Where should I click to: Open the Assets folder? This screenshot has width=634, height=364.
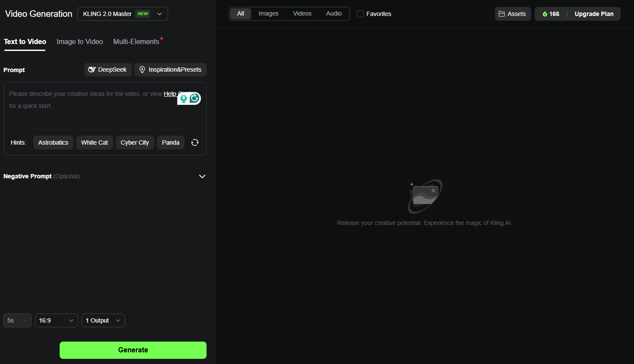click(x=513, y=14)
